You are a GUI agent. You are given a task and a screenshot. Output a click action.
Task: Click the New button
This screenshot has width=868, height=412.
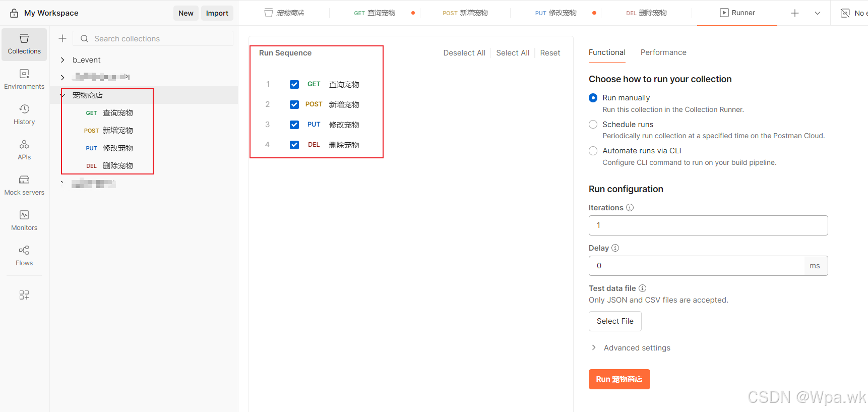point(186,13)
